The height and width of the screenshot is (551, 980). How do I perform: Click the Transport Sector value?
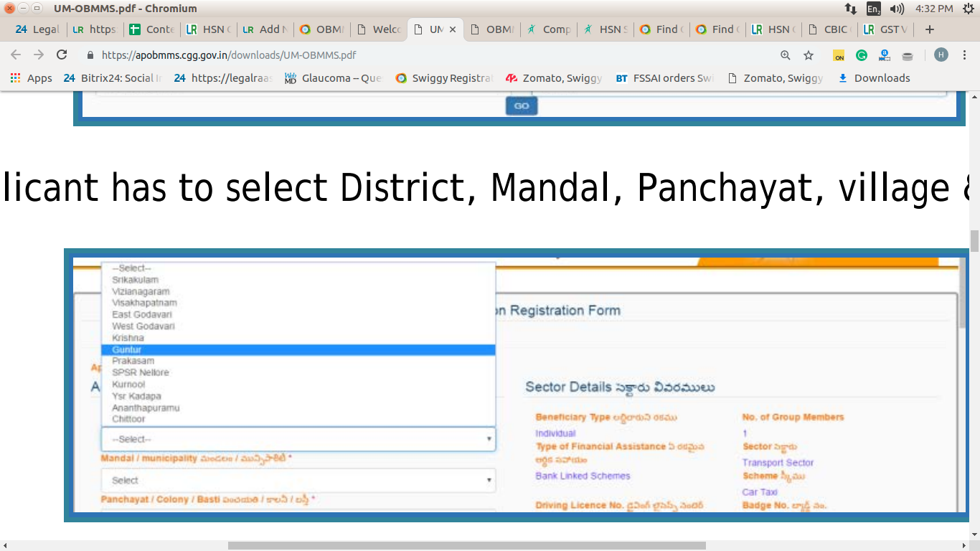click(778, 463)
